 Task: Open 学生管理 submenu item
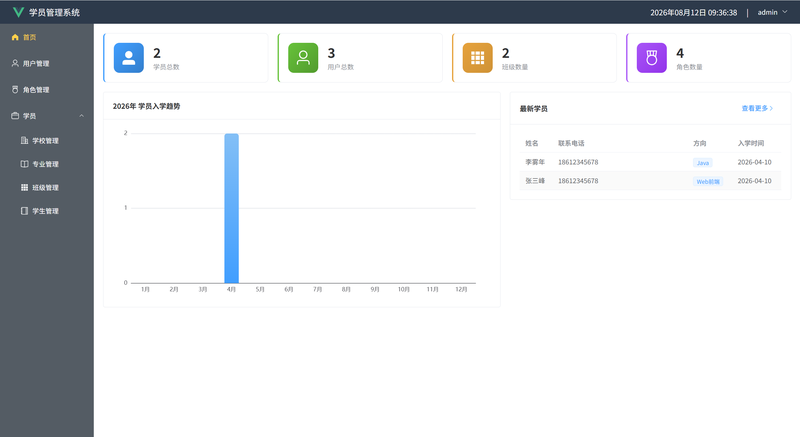pos(46,211)
